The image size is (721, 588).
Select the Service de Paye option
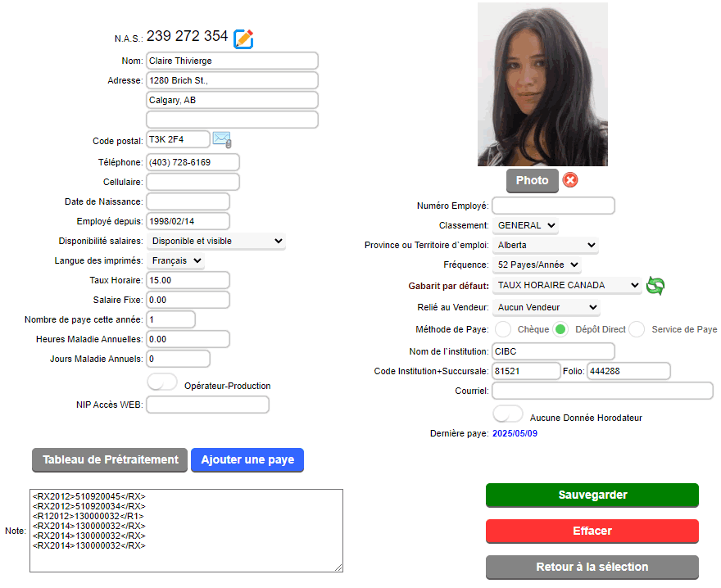[x=637, y=329]
